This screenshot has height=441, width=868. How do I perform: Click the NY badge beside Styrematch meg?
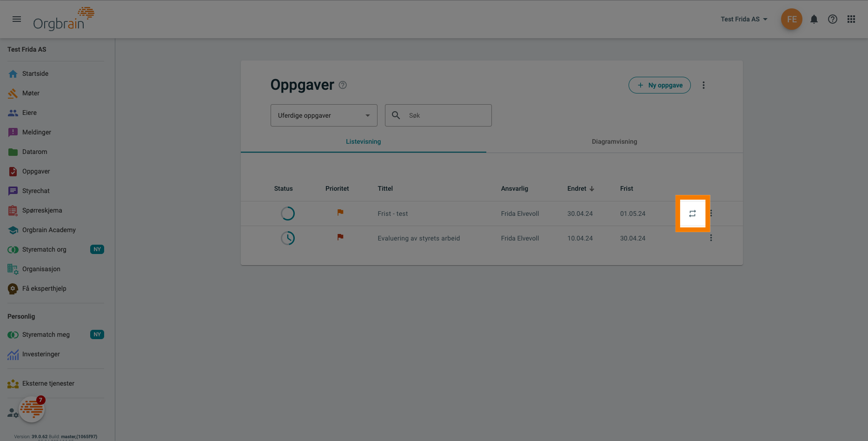click(97, 334)
